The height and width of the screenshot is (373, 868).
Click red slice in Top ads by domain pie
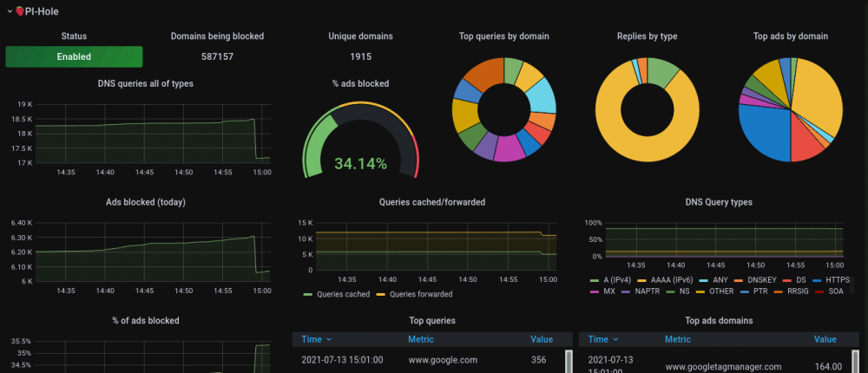(806, 141)
